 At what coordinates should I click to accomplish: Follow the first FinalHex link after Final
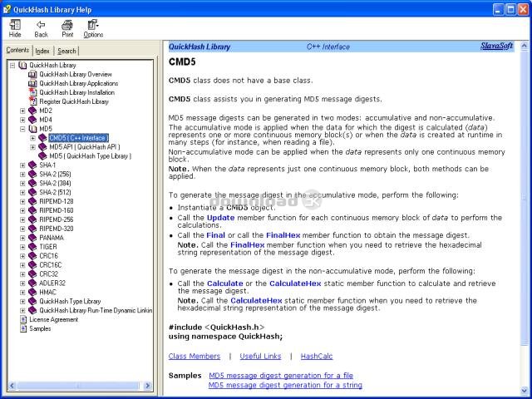point(283,235)
